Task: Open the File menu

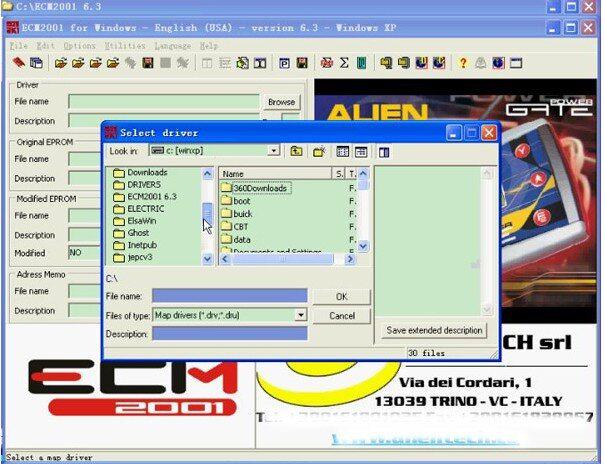Action: pos(19,46)
